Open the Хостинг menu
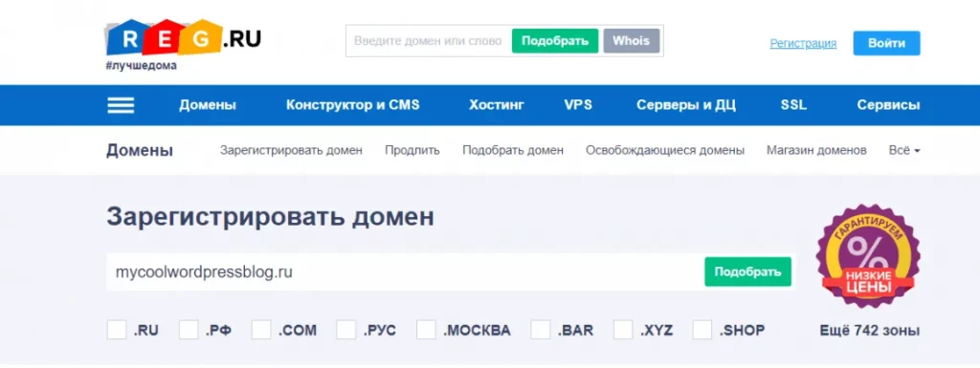 497,105
